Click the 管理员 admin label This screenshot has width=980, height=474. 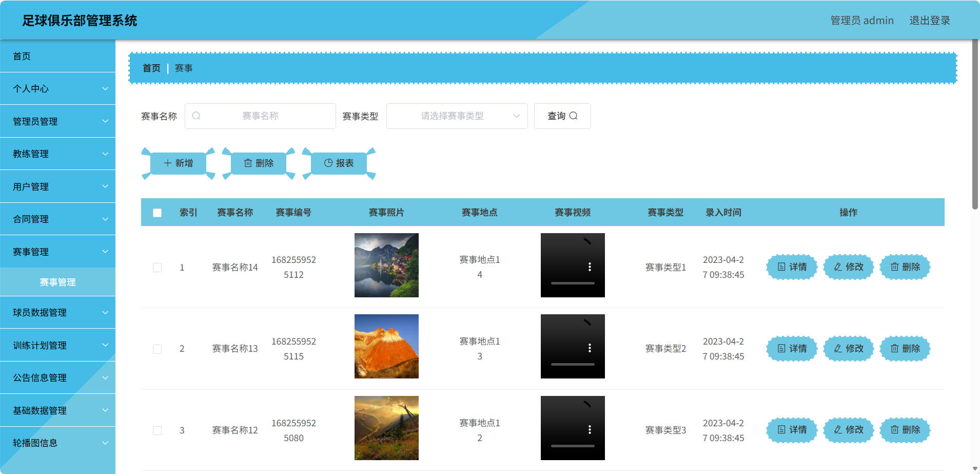tap(862, 21)
